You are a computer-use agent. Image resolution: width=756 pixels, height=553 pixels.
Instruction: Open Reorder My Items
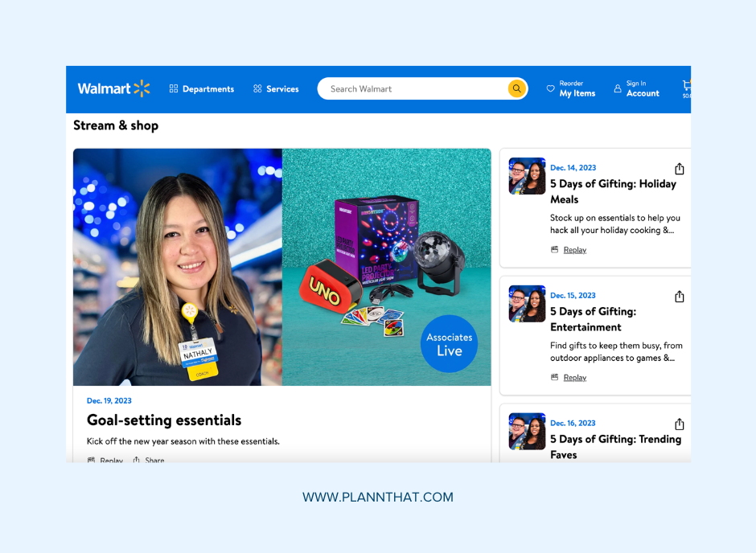[571, 89]
